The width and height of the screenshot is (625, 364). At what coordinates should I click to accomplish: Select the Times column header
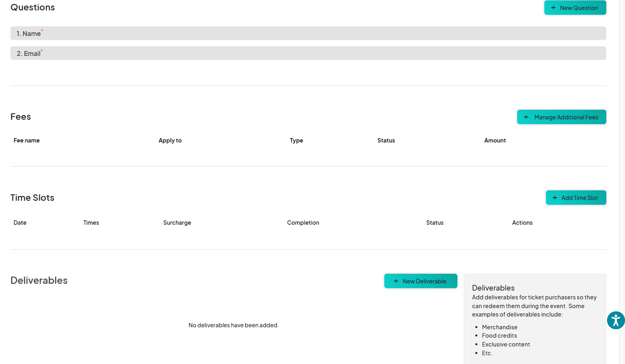coord(91,223)
